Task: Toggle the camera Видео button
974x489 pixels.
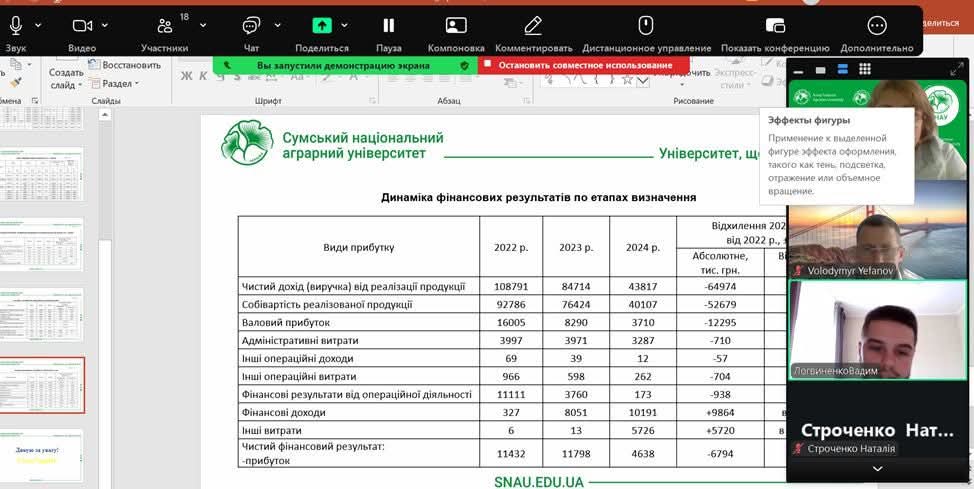Action: [82, 25]
